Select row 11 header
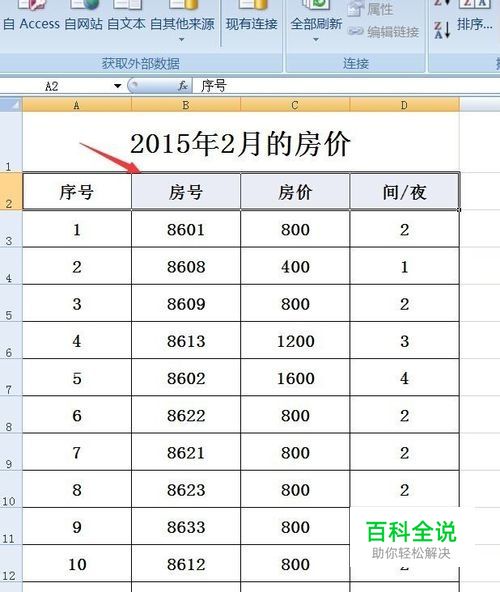This screenshot has height=592, width=500. pos(11,526)
